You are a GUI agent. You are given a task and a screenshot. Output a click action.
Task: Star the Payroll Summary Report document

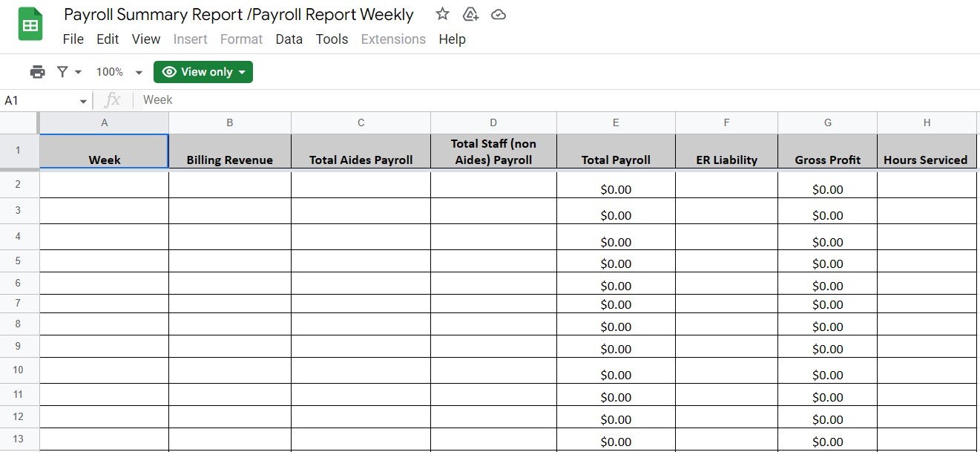pyautogui.click(x=442, y=13)
